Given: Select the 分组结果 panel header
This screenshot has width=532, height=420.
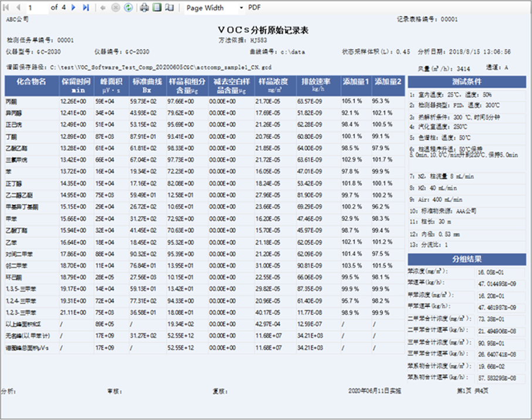Looking at the screenshot, I should coord(467,260).
